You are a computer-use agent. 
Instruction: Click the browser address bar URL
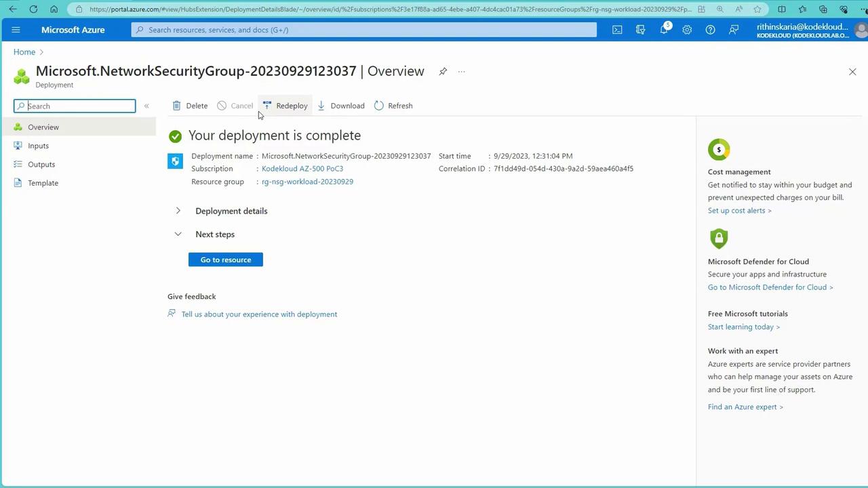click(390, 9)
